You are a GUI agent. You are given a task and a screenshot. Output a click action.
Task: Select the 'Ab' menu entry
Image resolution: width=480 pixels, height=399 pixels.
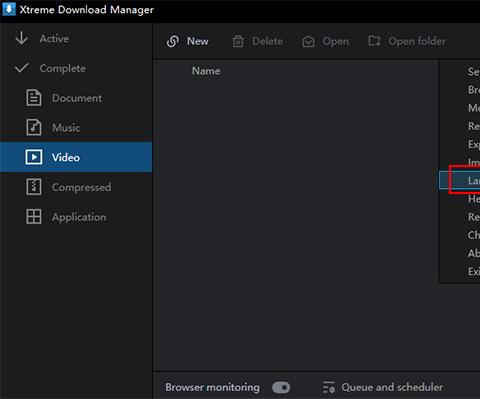[473, 253]
